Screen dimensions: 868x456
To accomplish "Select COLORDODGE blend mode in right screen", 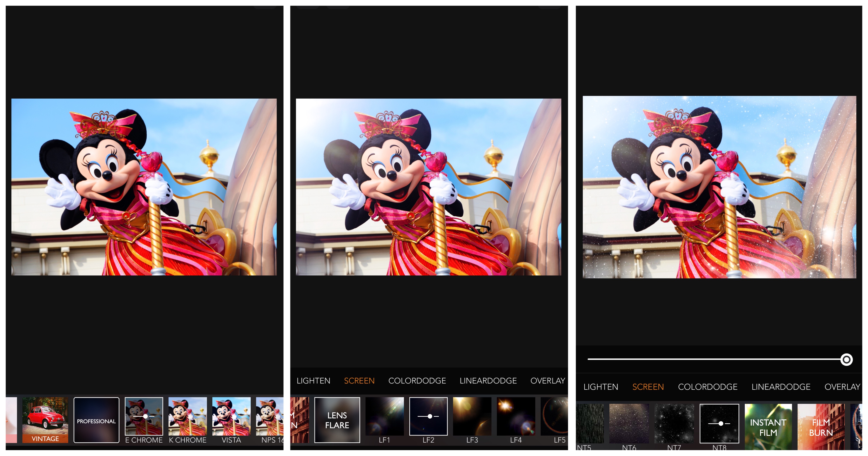I will [x=708, y=387].
